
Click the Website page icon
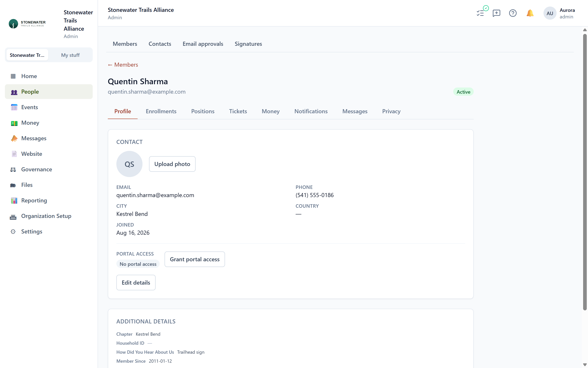[14, 154]
